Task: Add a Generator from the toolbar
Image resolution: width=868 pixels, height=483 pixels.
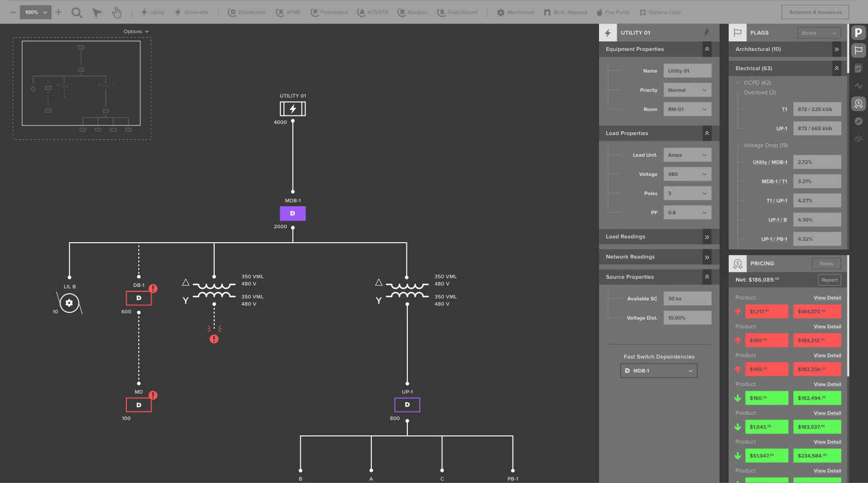Action: pyautogui.click(x=192, y=12)
